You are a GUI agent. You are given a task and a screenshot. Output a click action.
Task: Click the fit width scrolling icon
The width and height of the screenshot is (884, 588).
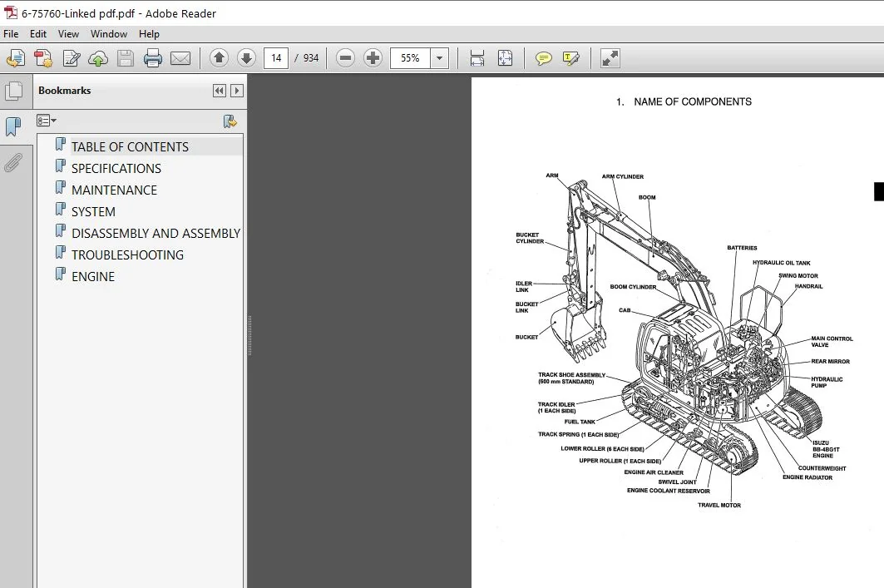[x=477, y=58]
